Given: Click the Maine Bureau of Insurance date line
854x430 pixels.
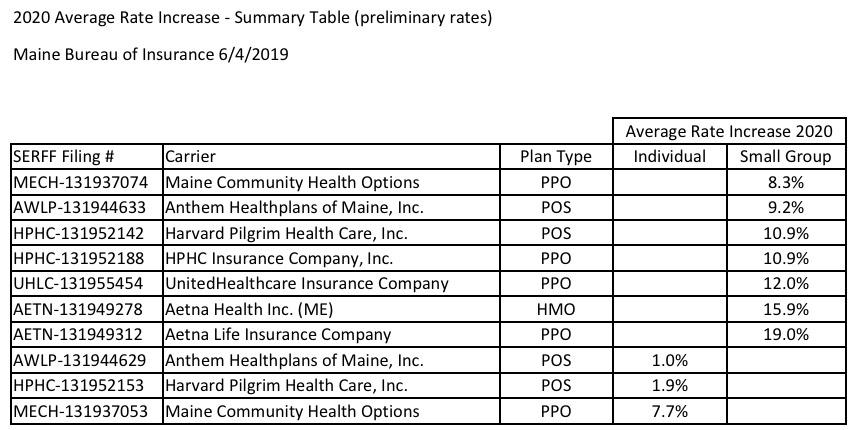Looking at the screenshot, I should 151,54.
